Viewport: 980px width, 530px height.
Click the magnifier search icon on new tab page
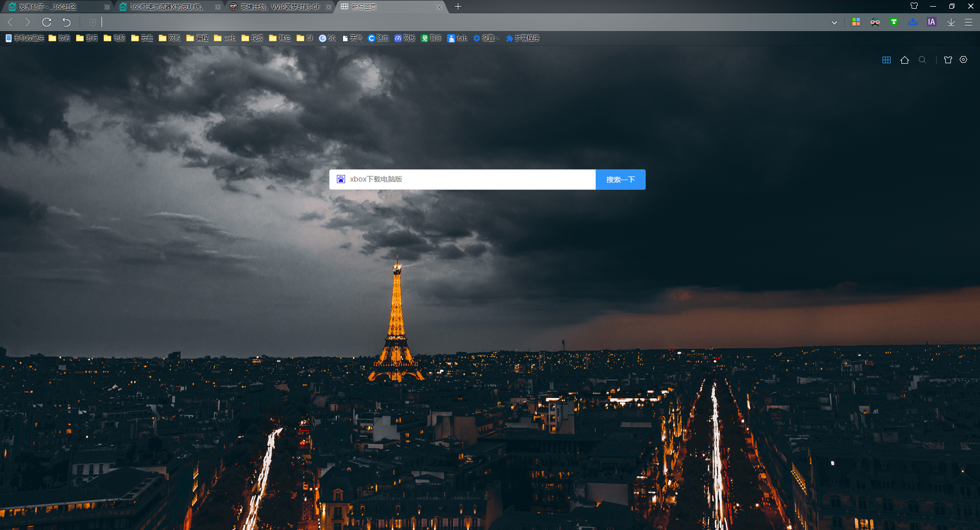(x=922, y=60)
